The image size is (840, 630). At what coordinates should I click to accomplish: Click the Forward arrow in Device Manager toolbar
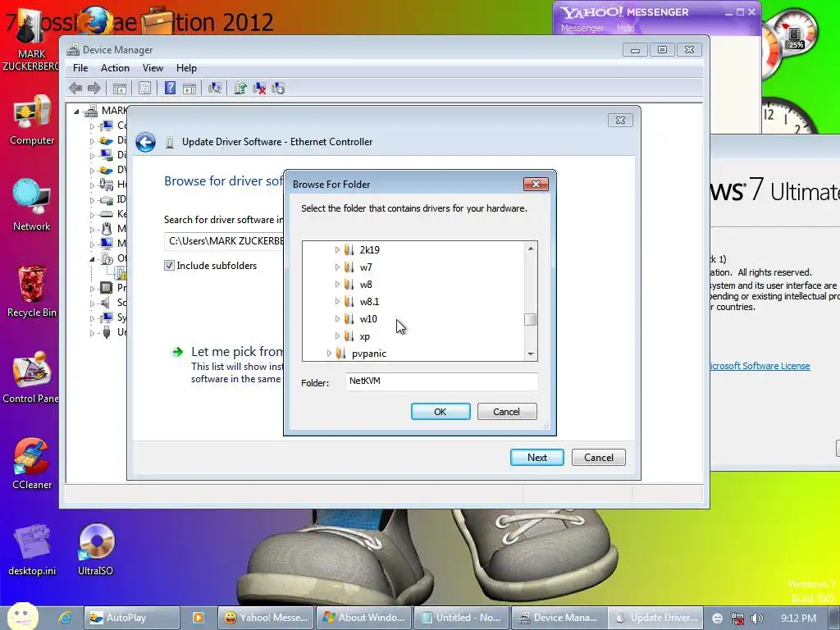(x=94, y=88)
